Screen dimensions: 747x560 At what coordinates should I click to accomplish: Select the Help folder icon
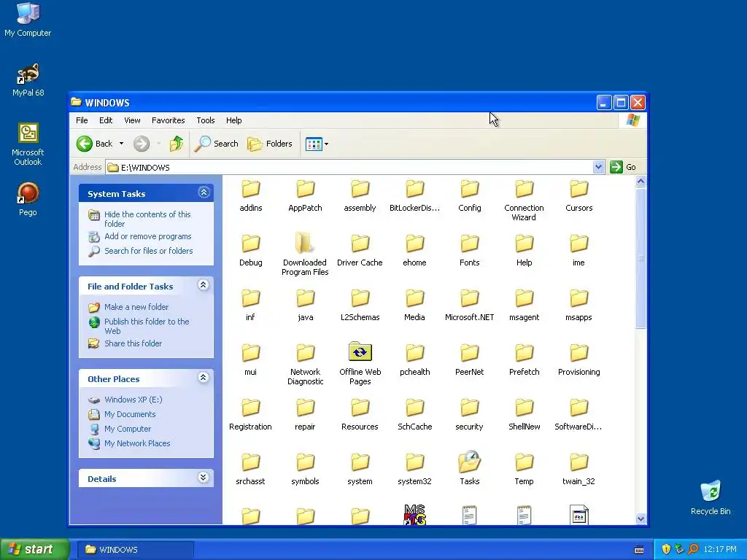pyautogui.click(x=524, y=244)
